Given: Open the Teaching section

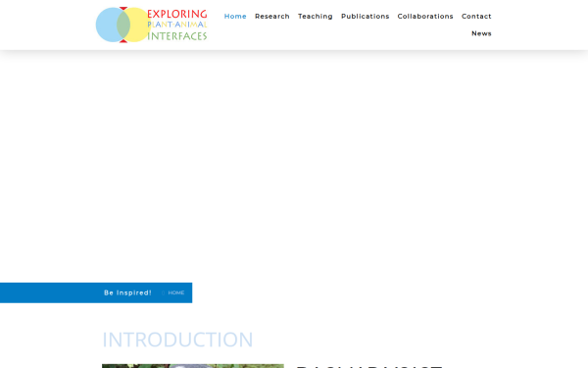Looking at the screenshot, I should pos(316,16).
